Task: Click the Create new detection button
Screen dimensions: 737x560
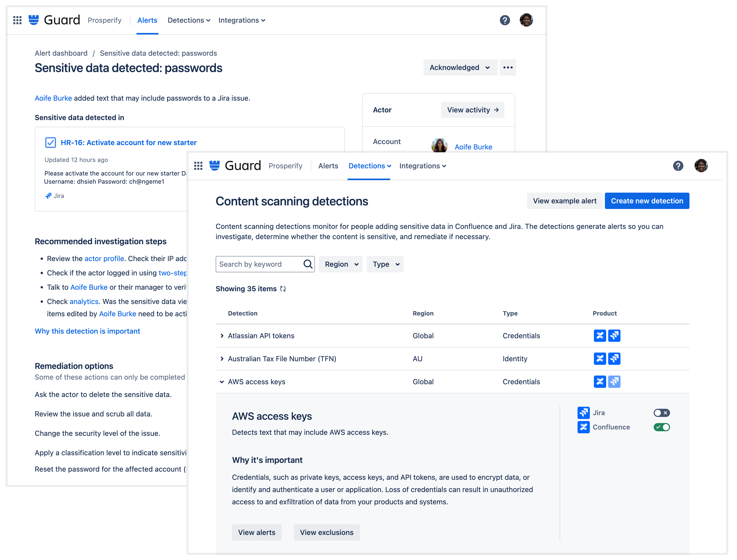Action: 647,201
